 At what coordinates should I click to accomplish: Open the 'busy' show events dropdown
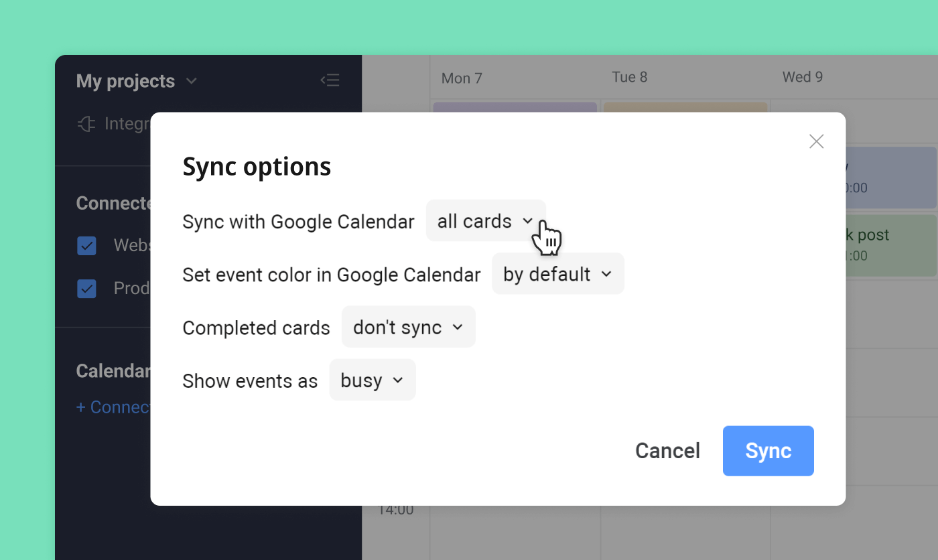tap(372, 380)
